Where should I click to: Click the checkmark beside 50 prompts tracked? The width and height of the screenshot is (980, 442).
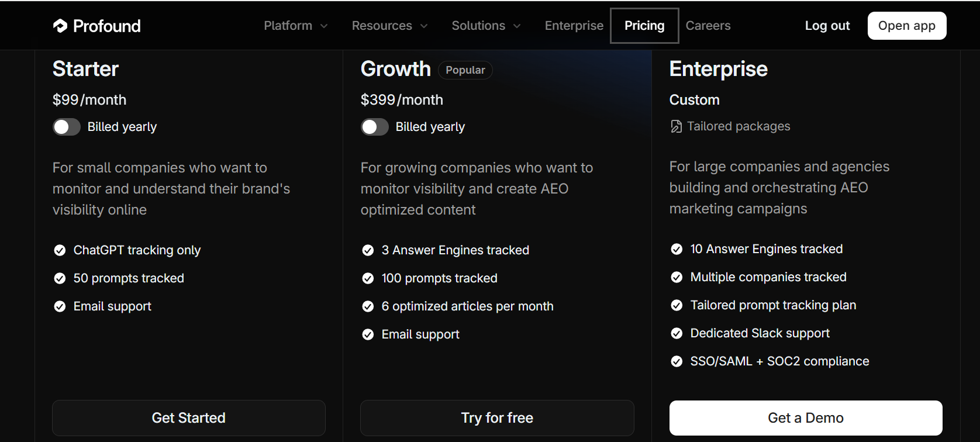coord(59,278)
